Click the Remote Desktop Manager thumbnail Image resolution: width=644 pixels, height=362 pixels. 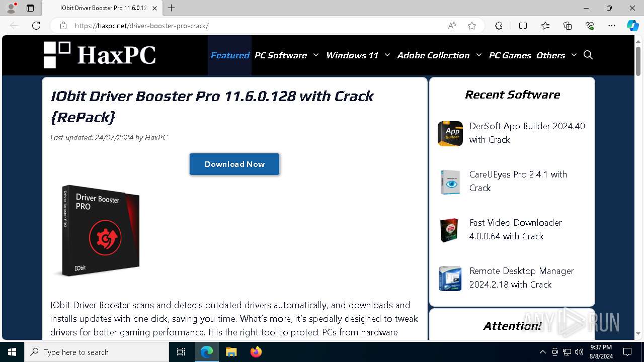coord(450,279)
